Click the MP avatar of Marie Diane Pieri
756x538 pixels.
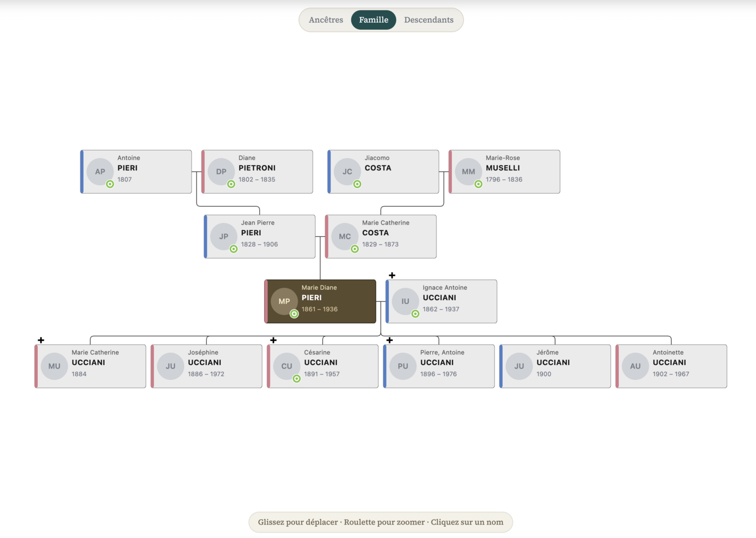click(x=284, y=301)
